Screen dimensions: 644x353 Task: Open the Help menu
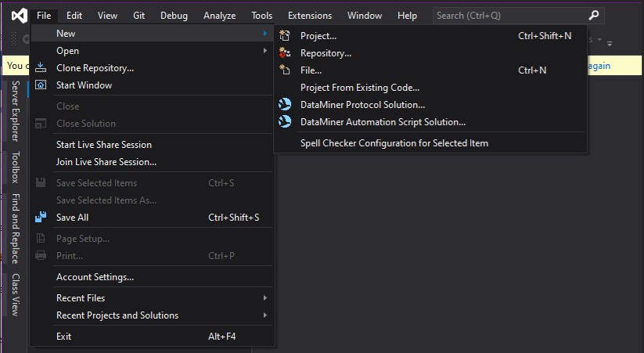click(x=408, y=16)
